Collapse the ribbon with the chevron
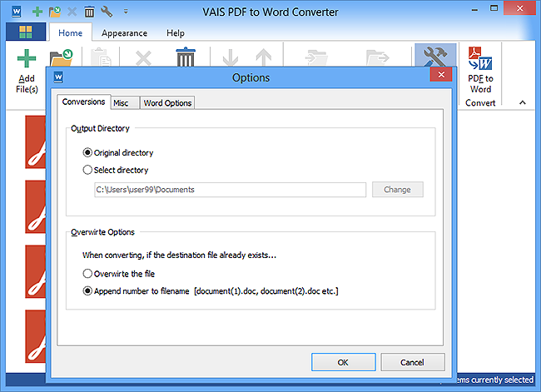The image size is (541, 392). [x=523, y=102]
